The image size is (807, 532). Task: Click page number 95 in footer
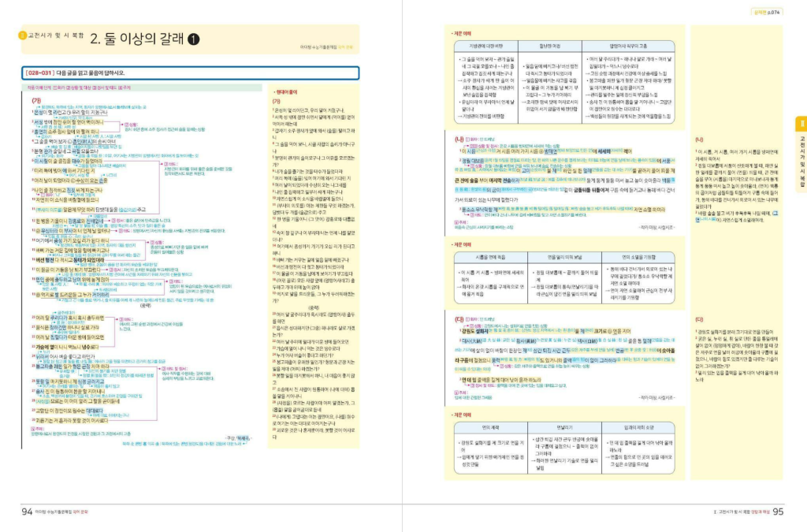point(778,512)
